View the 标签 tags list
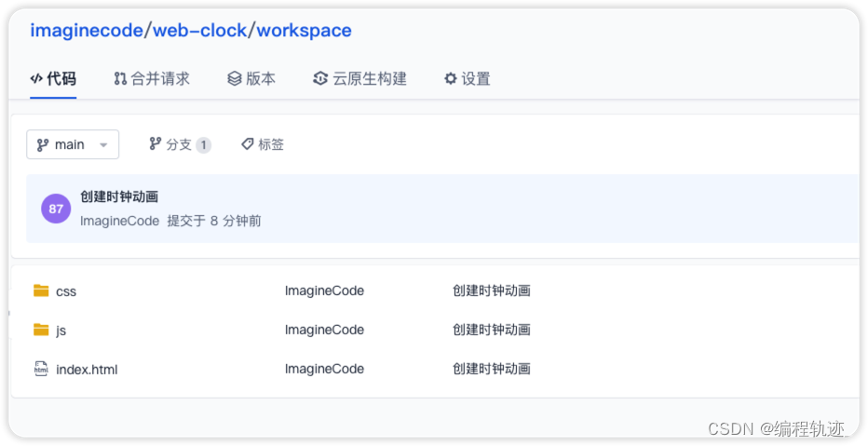This screenshot has height=446, width=868. [263, 144]
